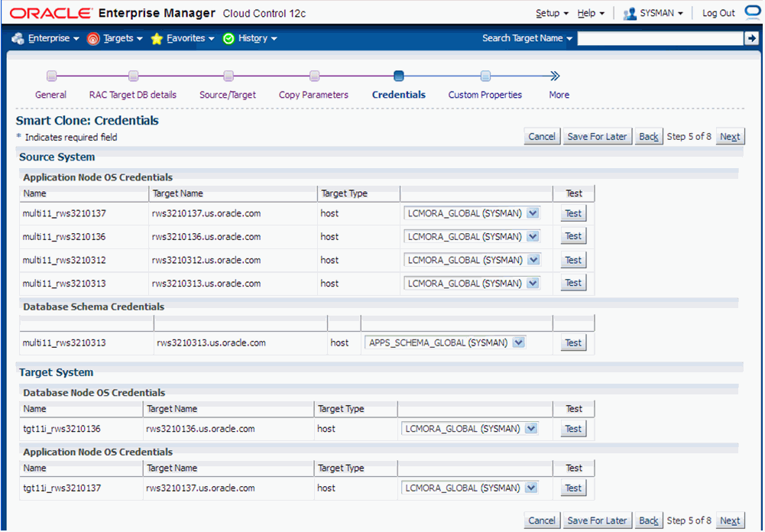Focus the target name search field
The image size is (765, 532).
click(660, 38)
